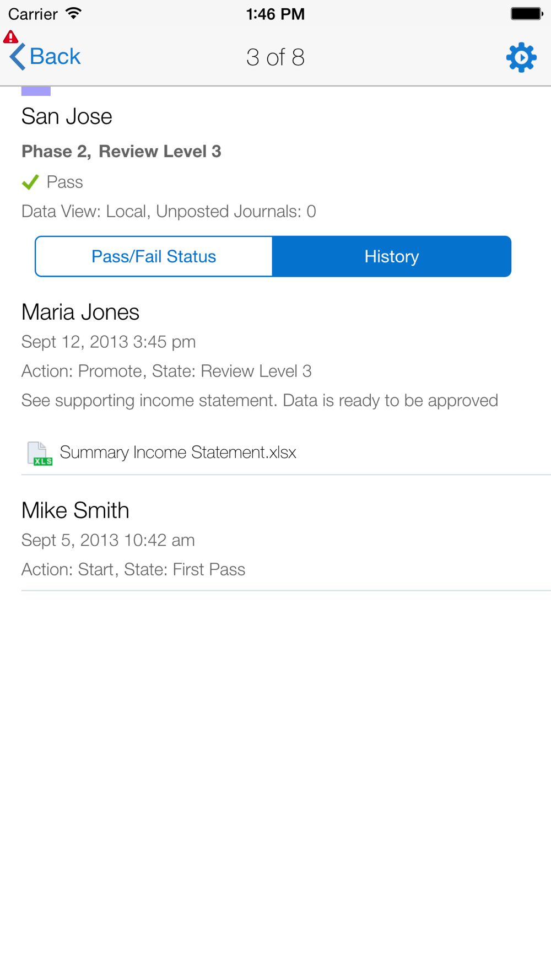The image size is (551, 980).
Task: Tap the battery icon in status bar
Action: tap(527, 14)
